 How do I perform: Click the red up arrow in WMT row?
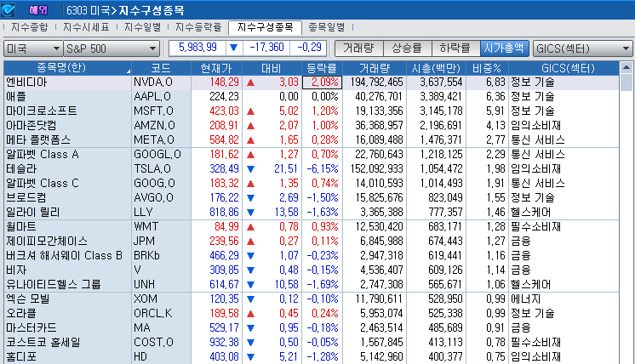click(x=250, y=227)
